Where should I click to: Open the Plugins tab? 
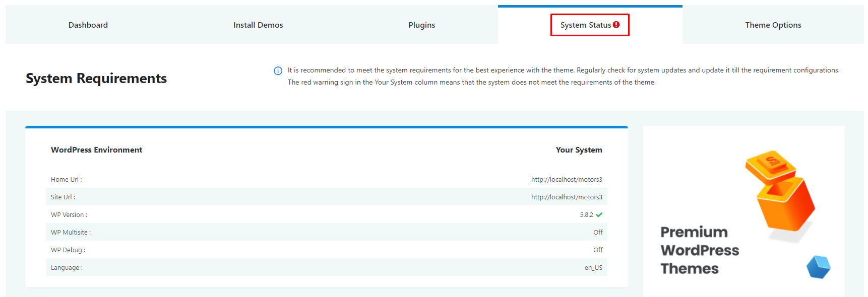pos(422,25)
